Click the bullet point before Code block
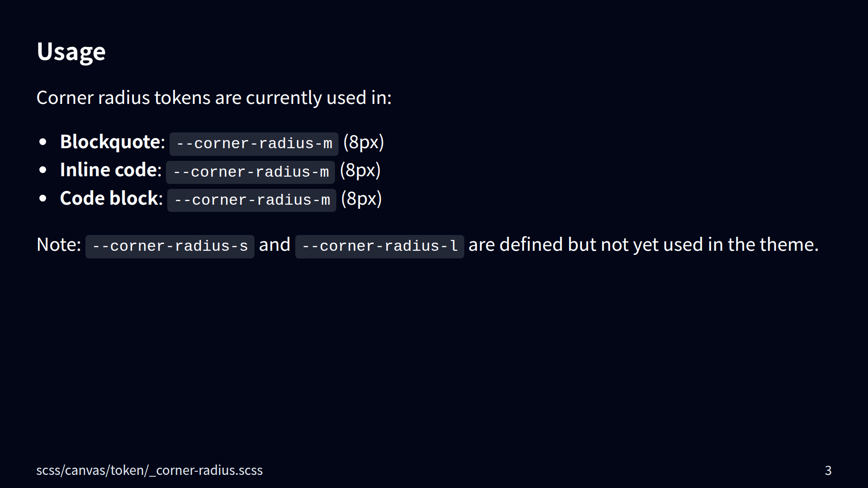Screen dimensions: 868x488 43,199
